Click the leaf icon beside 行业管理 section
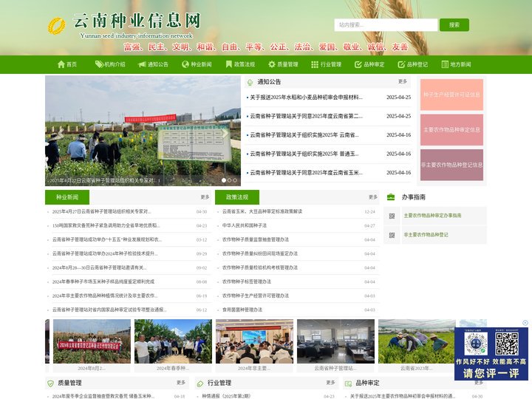The image size is (532, 399). click(200, 383)
